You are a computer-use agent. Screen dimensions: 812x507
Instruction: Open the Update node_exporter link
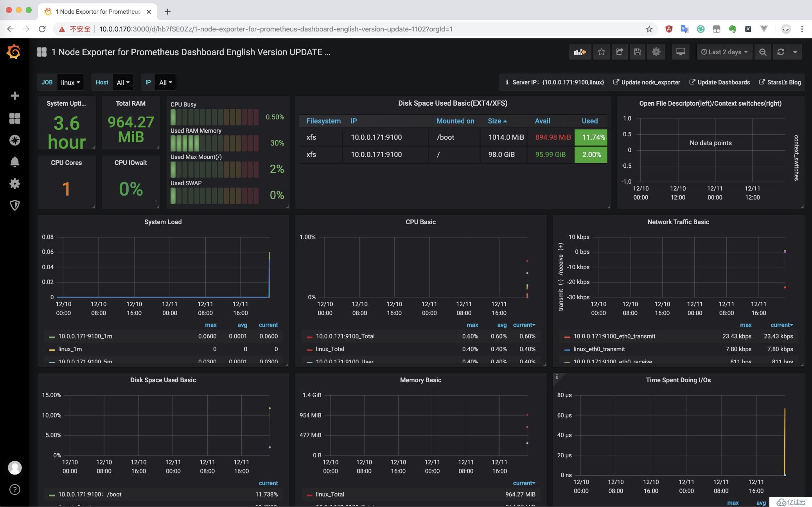(x=650, y=83)
